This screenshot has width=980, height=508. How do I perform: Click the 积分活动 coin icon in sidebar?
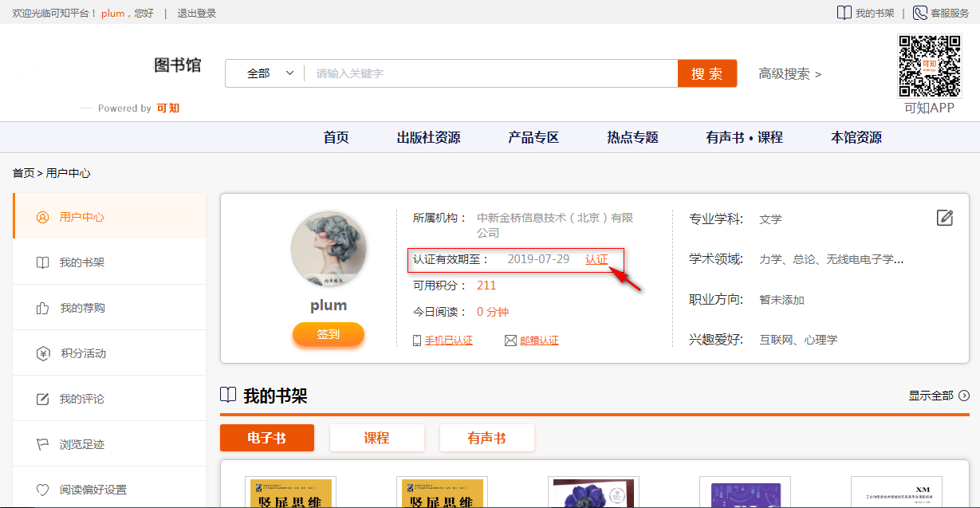point(43,353)
